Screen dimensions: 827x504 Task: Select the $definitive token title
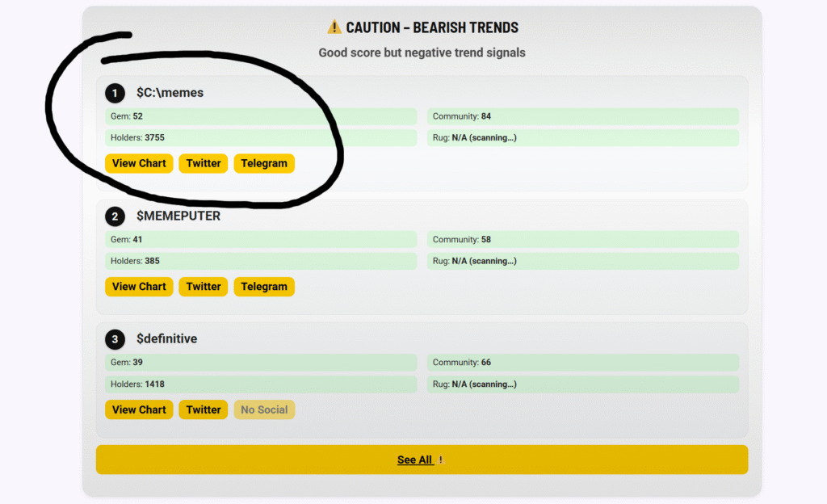[166, 339]
